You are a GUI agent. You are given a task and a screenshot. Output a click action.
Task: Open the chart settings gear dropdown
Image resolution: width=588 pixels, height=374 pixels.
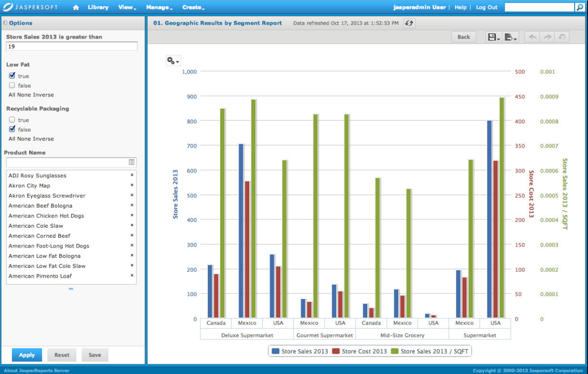click(173, 60)
